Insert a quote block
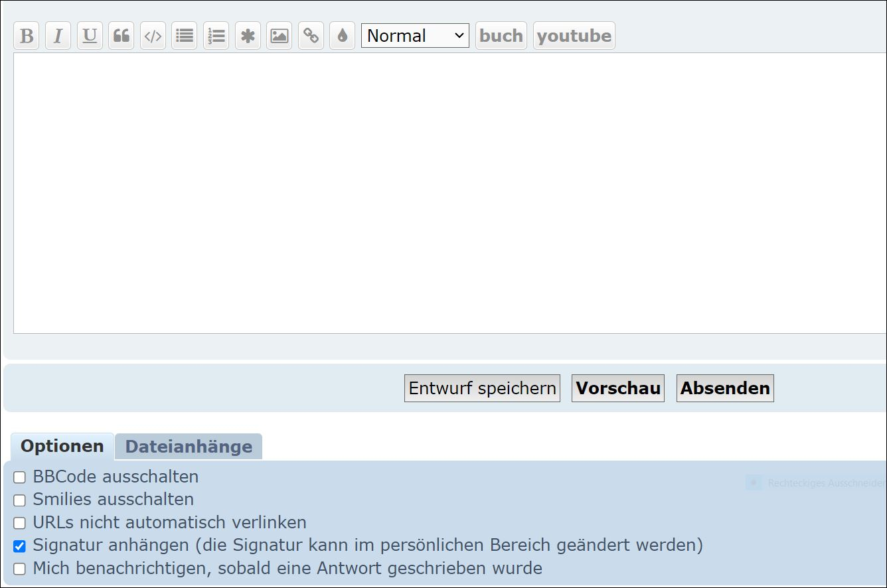887x588 pixels. click(121, 36)
